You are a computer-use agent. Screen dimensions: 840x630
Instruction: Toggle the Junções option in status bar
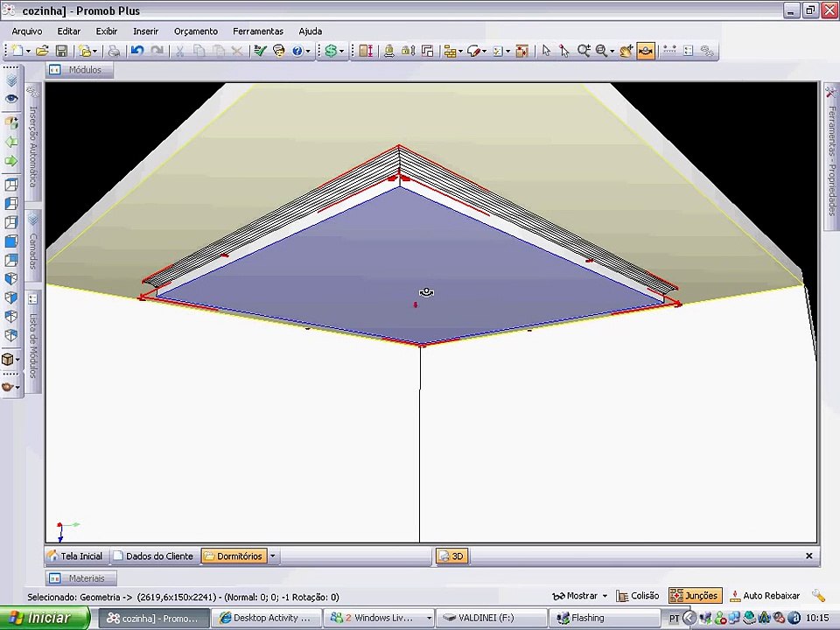pos(696,596)
